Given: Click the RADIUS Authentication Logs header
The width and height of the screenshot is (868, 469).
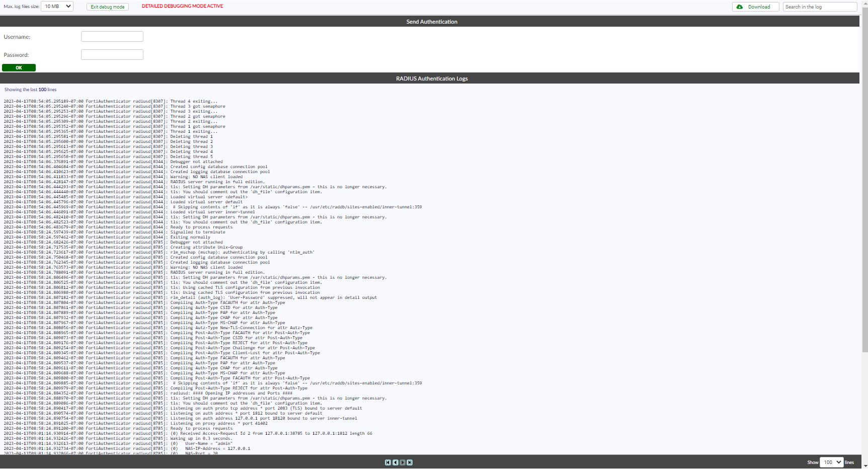Looking at the screenshot, I should click(x=432, y=78).
